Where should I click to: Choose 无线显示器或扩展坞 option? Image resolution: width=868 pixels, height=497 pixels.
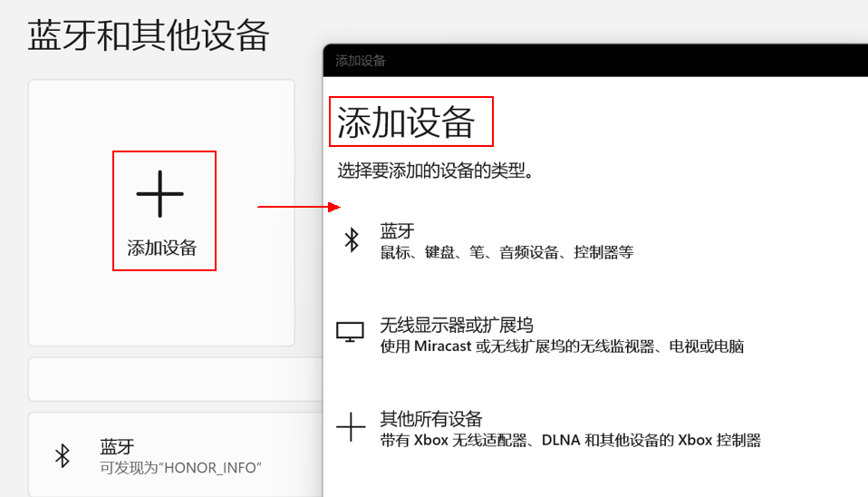point(456,326)
